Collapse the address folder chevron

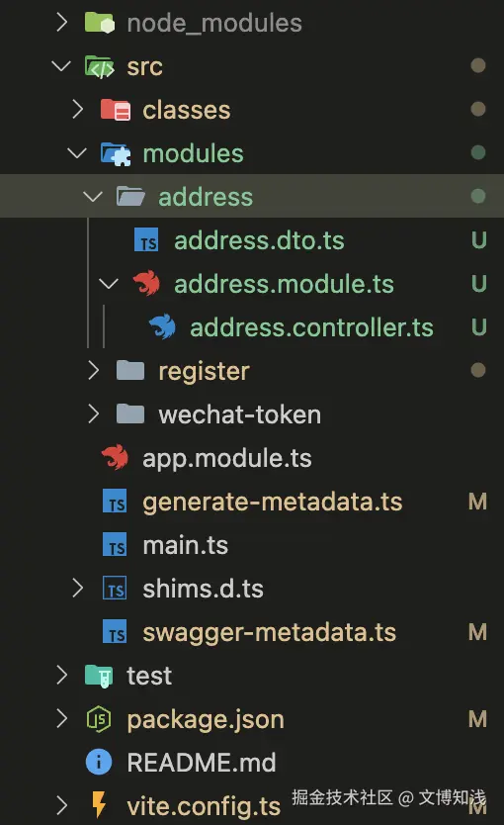pyautogui.click(x=93, y=197)
